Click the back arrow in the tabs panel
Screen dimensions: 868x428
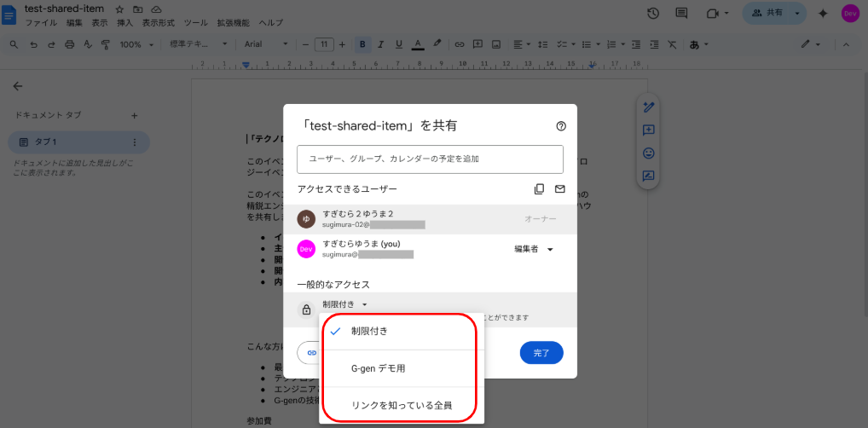pos(18,86)
